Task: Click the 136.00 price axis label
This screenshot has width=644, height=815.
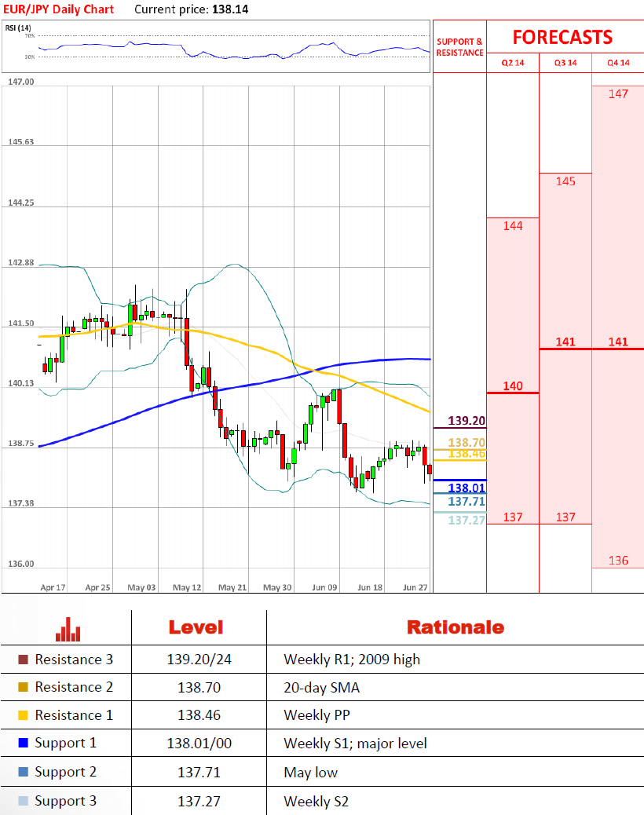Action: point(20,564)
